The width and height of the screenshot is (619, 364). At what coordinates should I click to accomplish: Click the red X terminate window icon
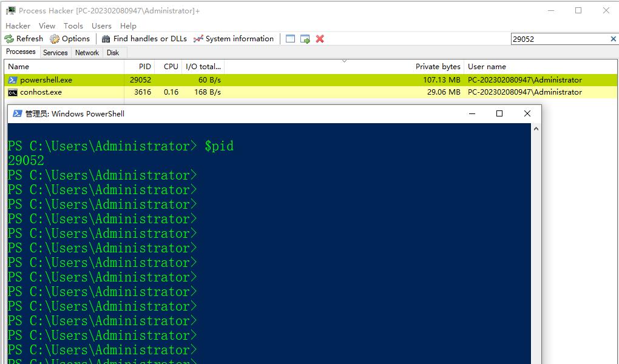(320, 39)
